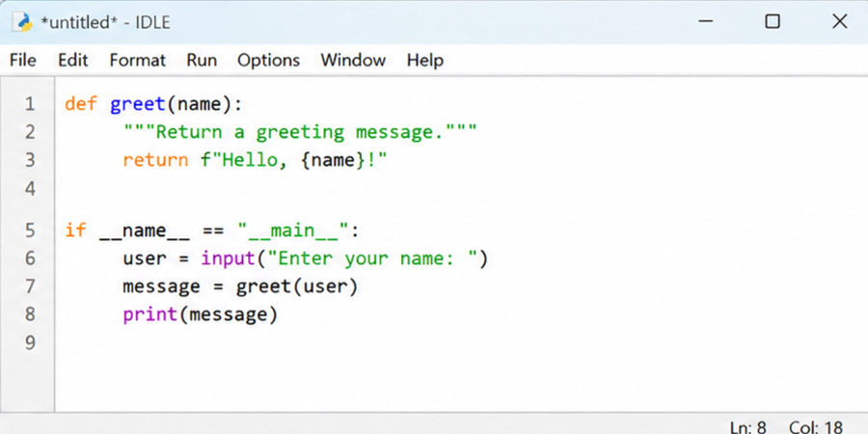Click the 'Col: 18' status bar indicator
This screenshot has width=868, height=434.
816,427
